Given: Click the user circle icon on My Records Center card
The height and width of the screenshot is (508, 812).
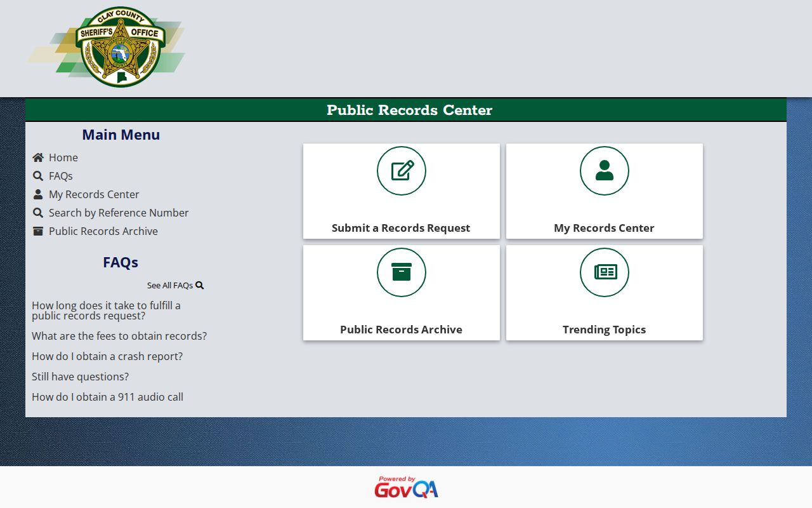Looking at the screenshot, I should [x=605, y=171].
